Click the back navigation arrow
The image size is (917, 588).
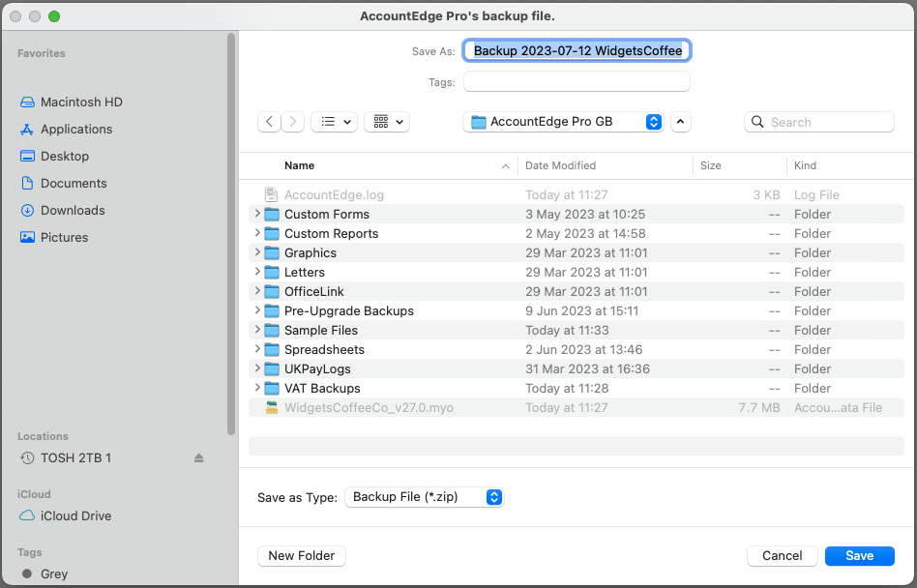[269, 122]
